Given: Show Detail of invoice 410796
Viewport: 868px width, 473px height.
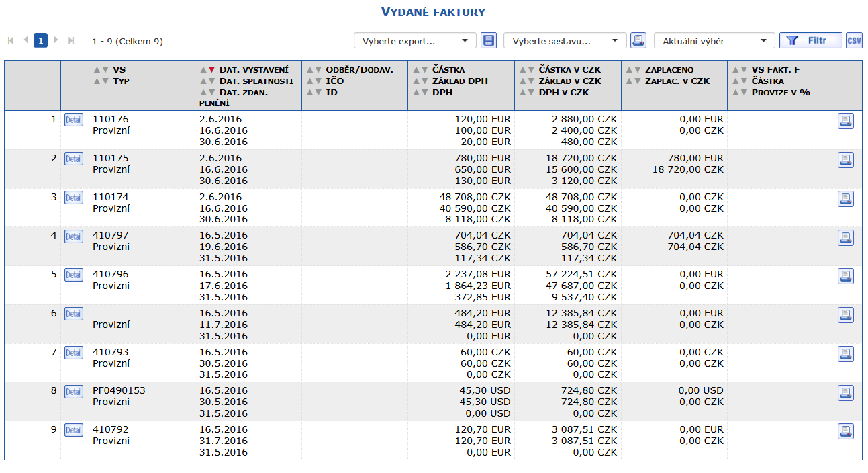Looking at the screenshot, I should pyautogui.click(x=74, y=275).
